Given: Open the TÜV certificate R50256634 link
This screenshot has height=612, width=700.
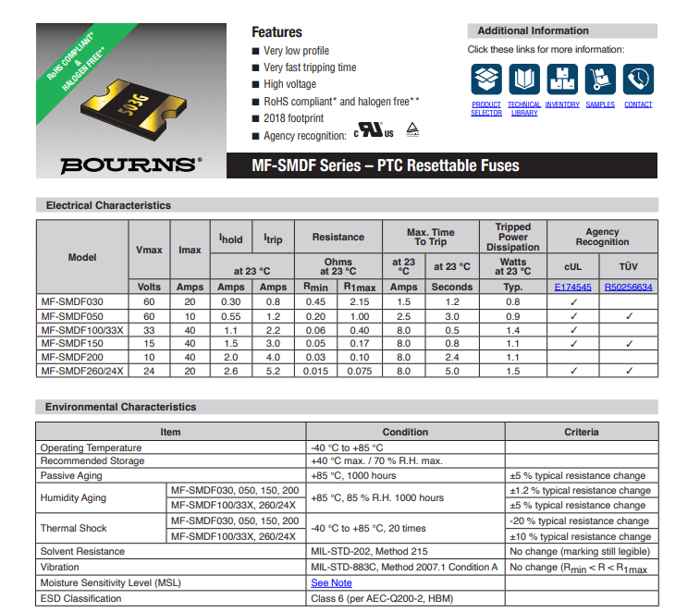Looking at the screenshot, I should pyautogui.click(x=629, y=288).
